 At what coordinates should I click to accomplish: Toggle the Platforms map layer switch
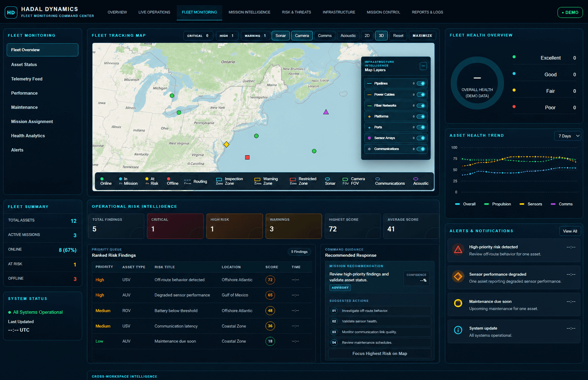click(421, 116)
